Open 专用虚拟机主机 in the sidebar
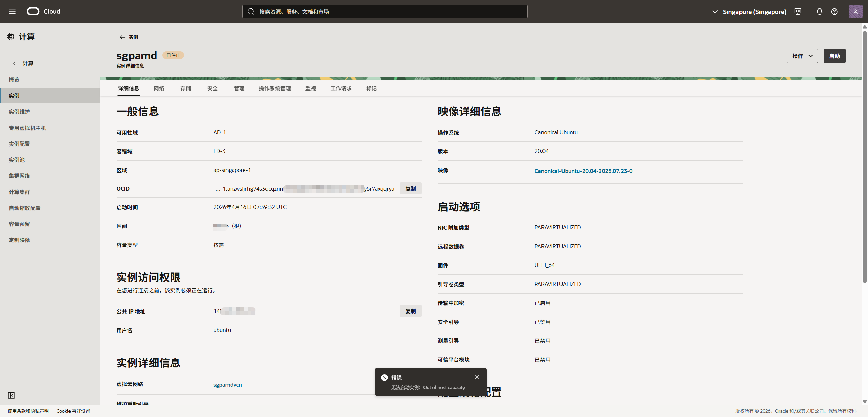This screenshot has height=417, width=868. pos(50,128)
